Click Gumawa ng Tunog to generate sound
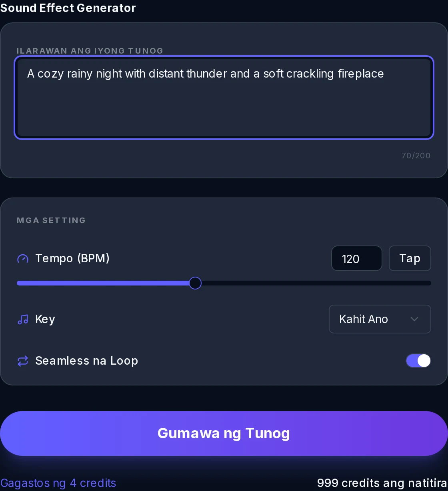Screen dimensions: 448x491 pos(224,433)
